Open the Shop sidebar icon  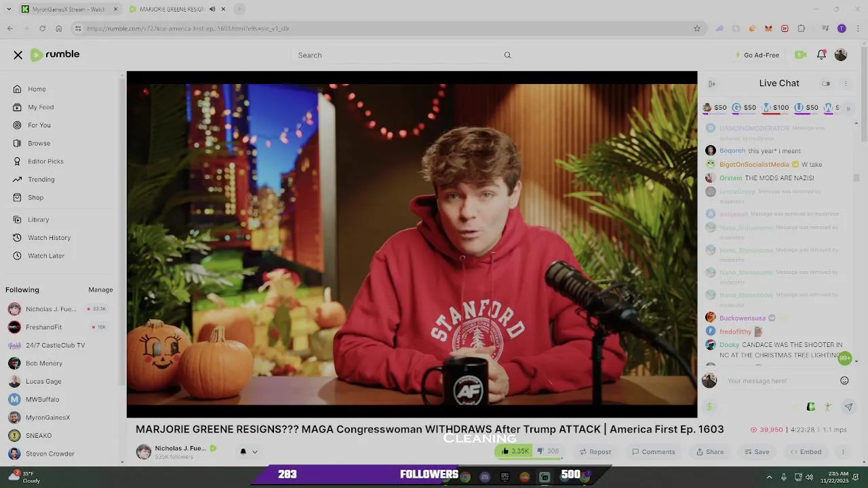click(x=17, y=197)
